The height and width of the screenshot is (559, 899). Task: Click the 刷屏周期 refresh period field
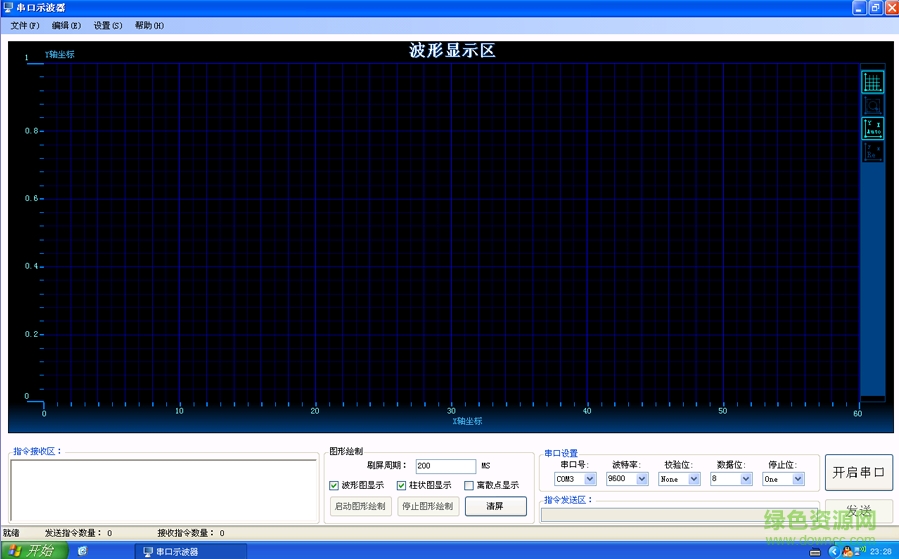click(445, 466)
